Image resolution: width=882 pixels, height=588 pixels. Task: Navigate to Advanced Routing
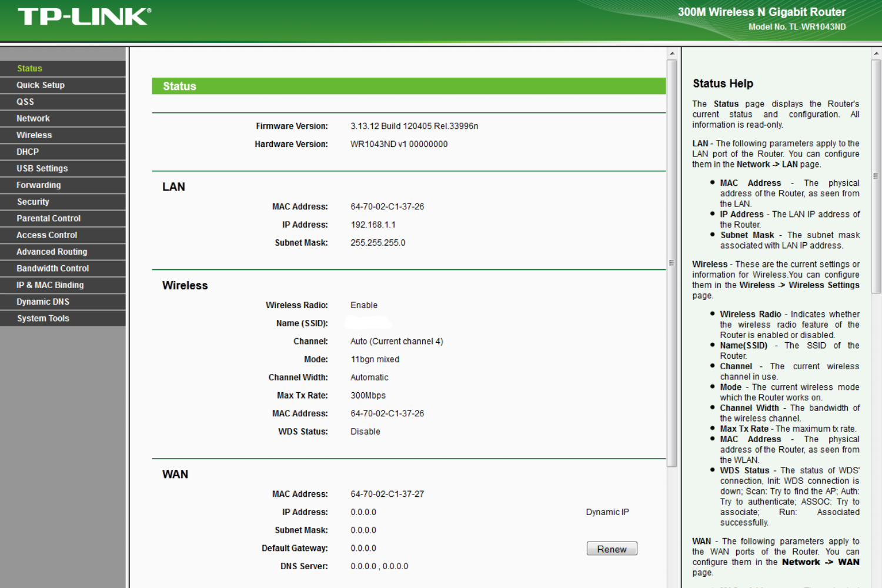click(52, 252)
